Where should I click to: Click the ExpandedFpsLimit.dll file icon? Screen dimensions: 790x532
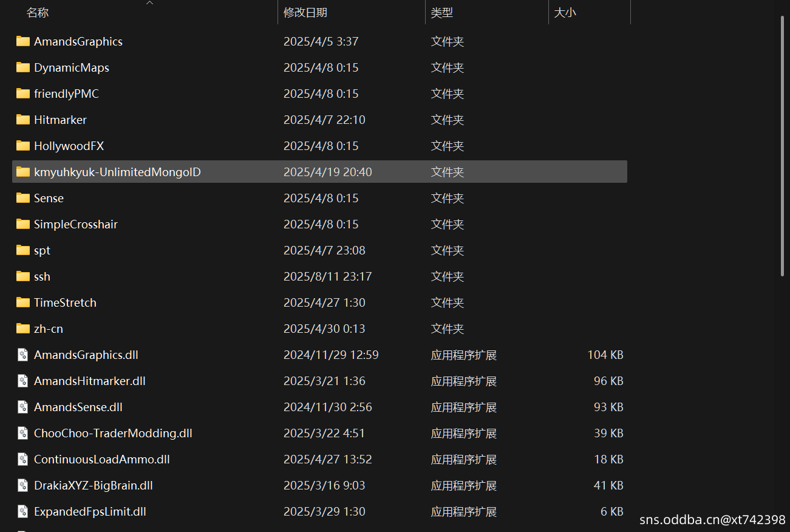[23, 511]
